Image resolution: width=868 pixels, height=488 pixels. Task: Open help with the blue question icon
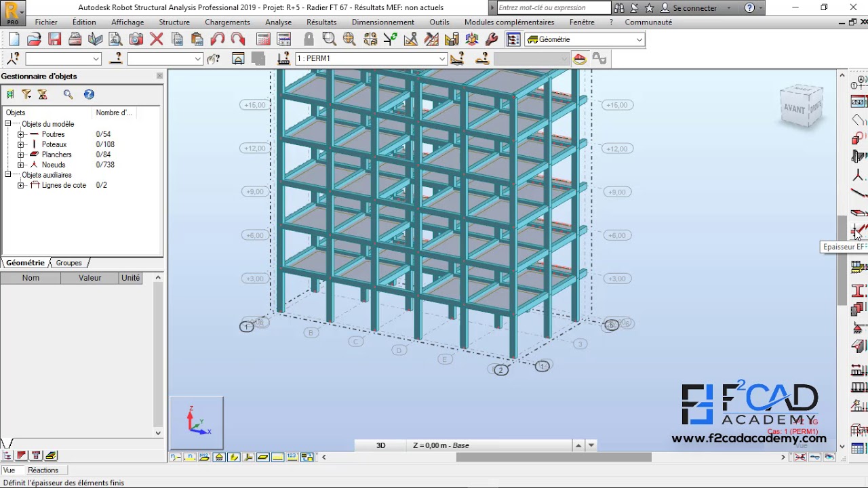pos(89,94)
